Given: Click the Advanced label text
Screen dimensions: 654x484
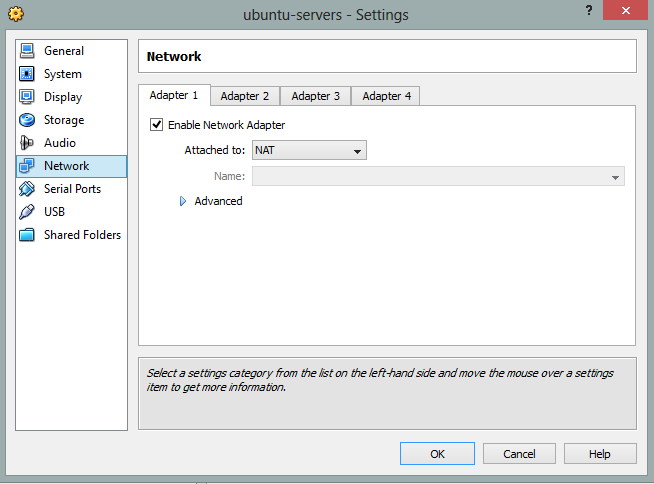Looking at the screenshot, I should coord(218,201).
